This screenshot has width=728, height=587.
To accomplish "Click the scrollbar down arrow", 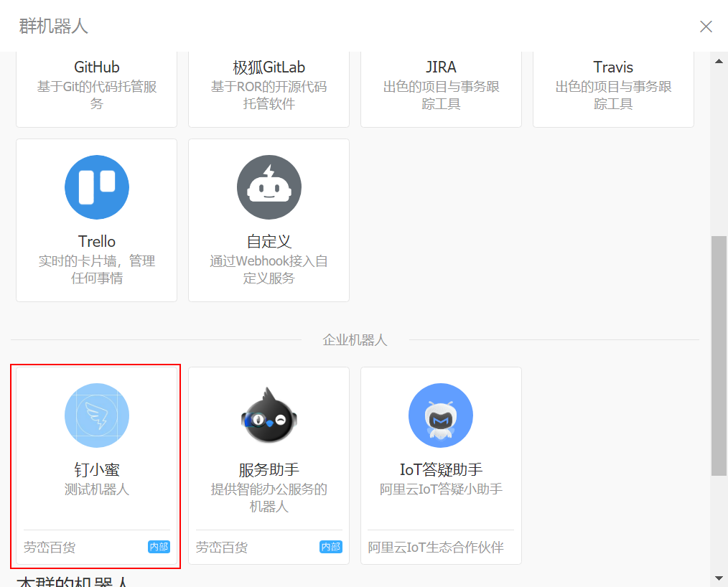I will coord(719,578).
